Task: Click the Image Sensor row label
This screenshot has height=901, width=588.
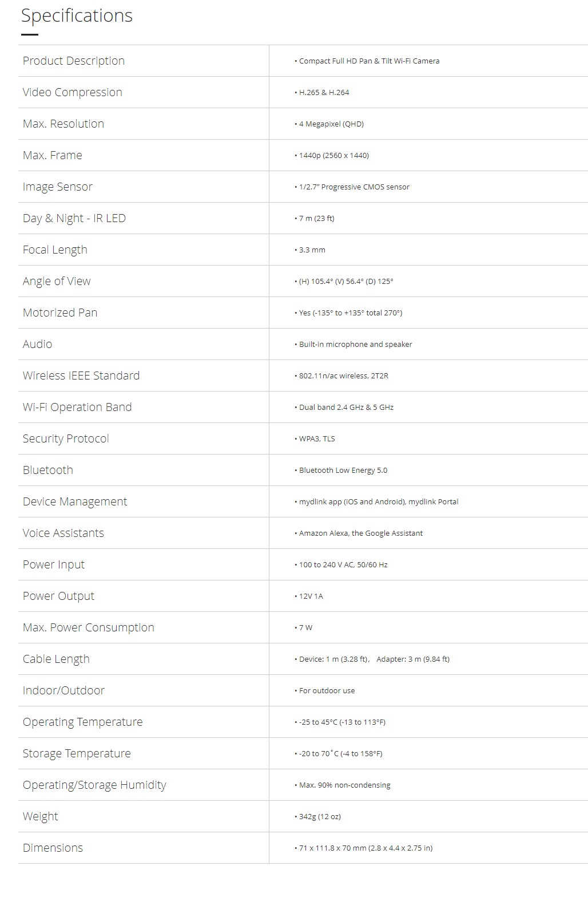Action: click(57, 187)
